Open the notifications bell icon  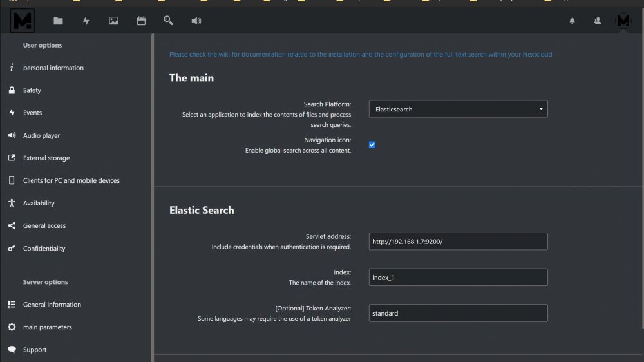coord(572,21)
